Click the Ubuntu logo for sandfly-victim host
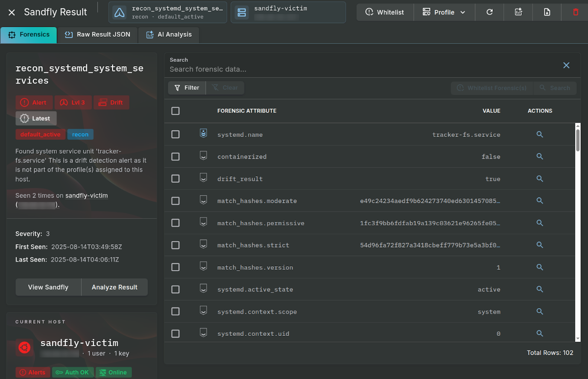 click(x=24, y=347)
